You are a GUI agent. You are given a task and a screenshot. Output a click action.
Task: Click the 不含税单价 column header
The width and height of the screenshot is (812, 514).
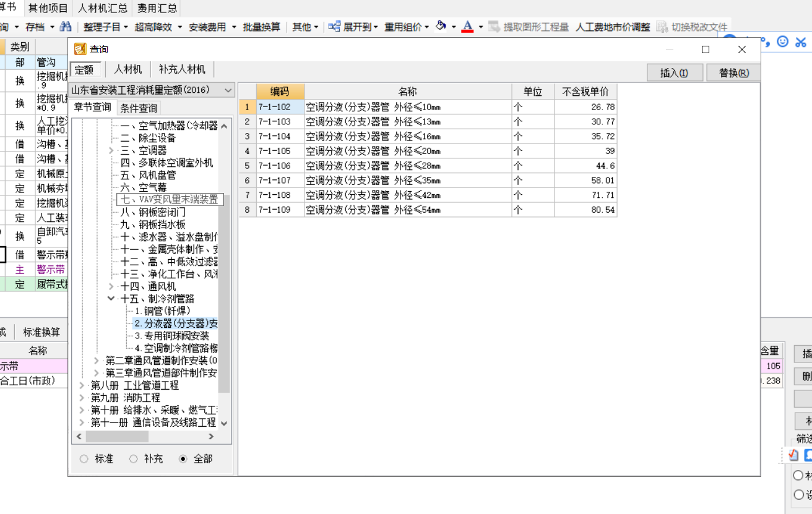(585, 92)
